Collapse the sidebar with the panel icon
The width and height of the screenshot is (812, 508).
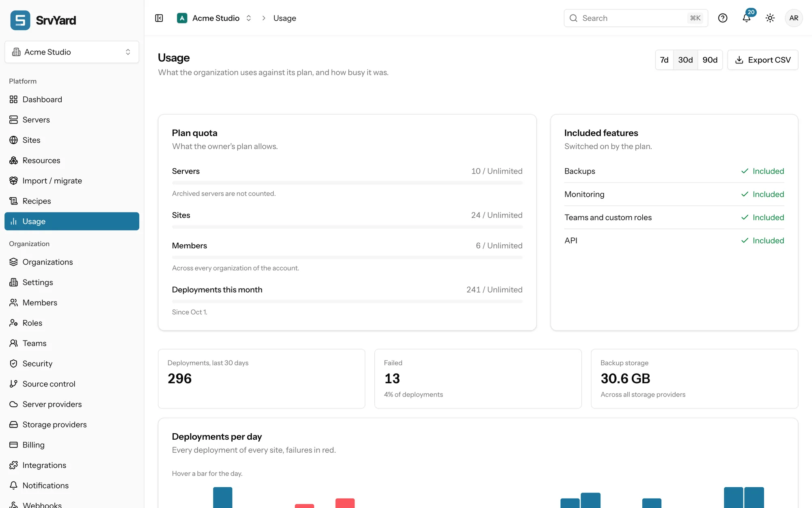(159, 18)
